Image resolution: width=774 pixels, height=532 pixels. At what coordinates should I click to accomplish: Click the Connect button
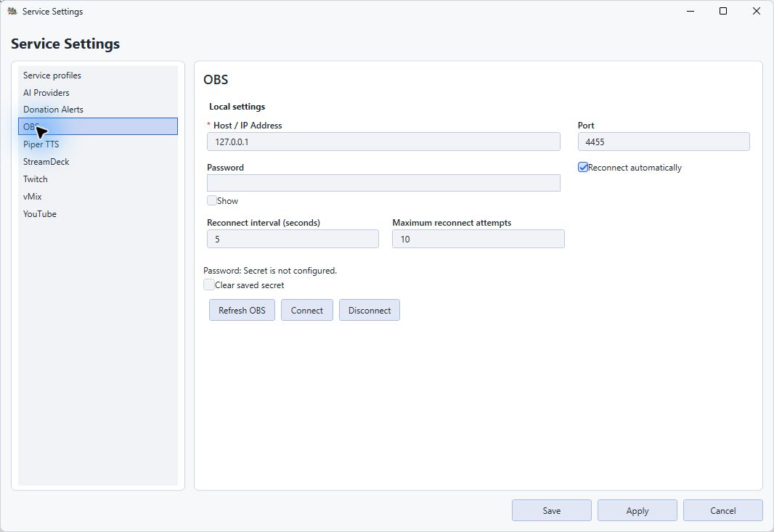[307, 310]
